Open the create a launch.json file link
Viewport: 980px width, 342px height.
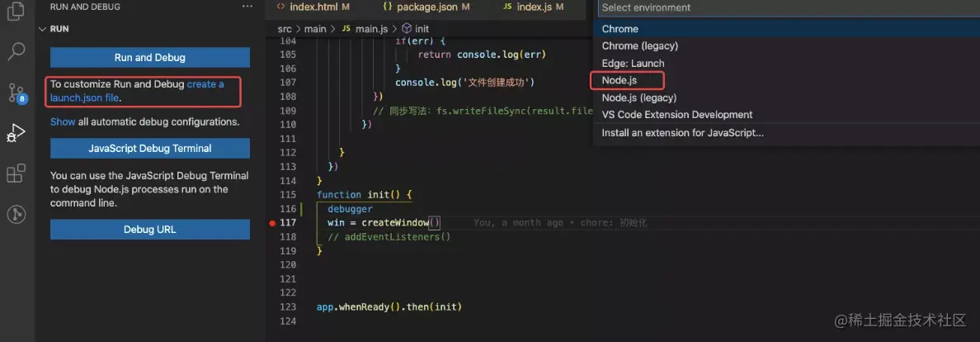(x=137, y=91)
